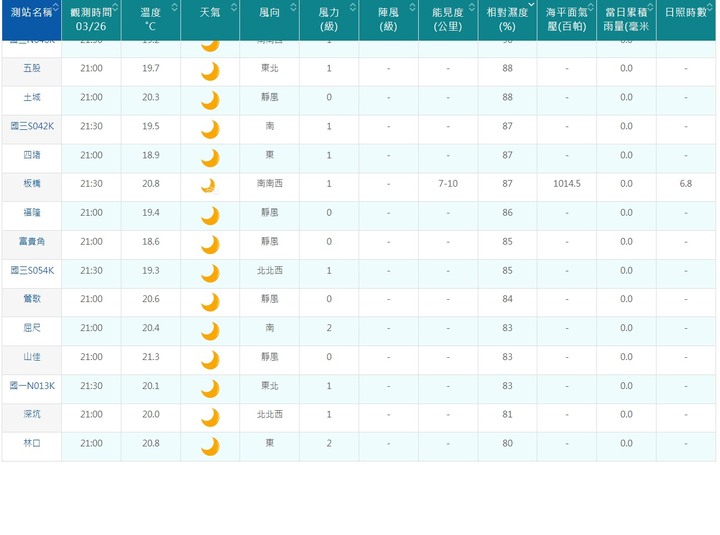Click the moon weather icon in 屈尺 row
720x535 pixels.
tap(210, 331)
